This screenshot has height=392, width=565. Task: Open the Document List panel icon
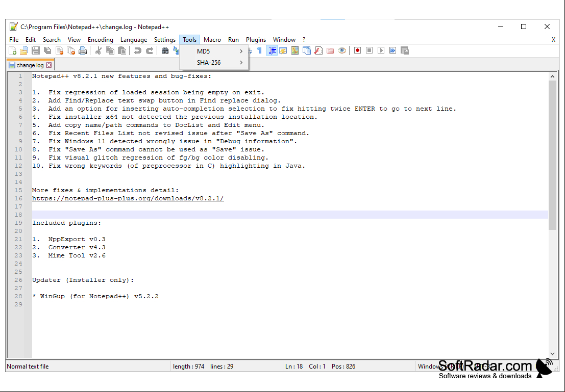307,51
